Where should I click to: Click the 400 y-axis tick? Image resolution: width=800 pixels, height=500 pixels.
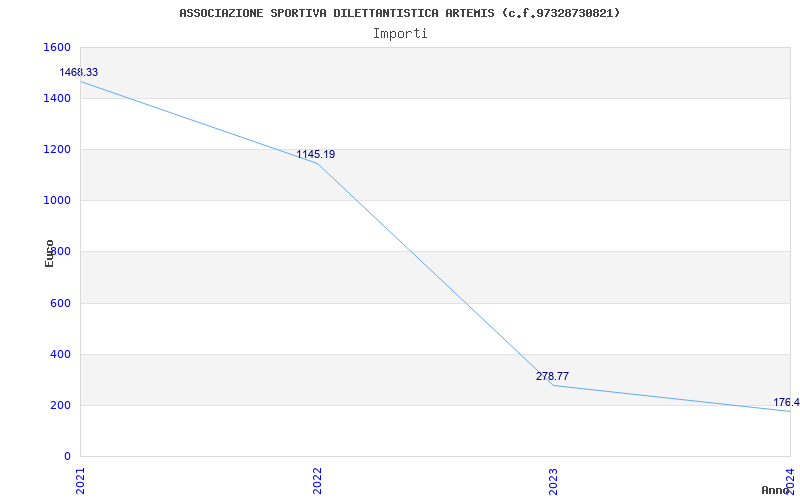[60, 354]
